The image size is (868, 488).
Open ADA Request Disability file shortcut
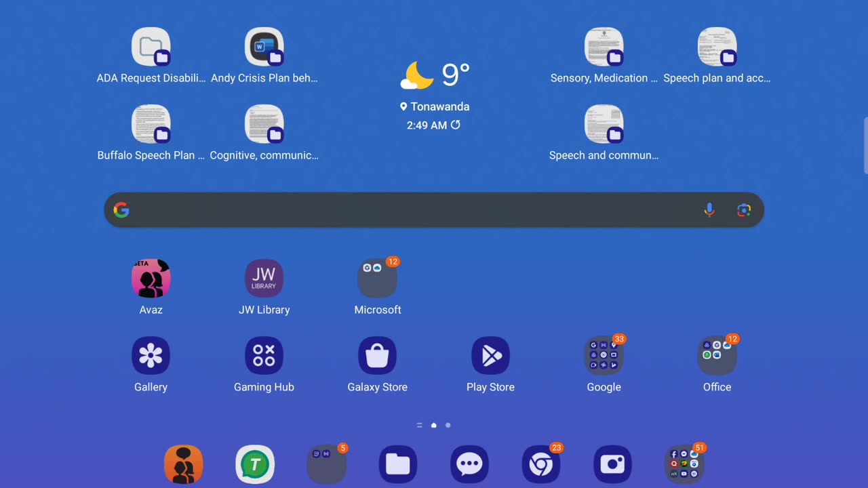(x=151, y=47)
